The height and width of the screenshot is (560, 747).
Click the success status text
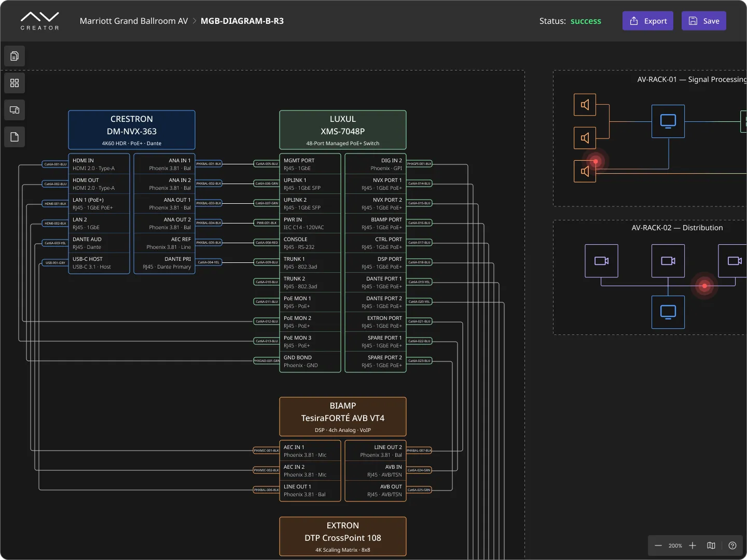click(586, 21)
